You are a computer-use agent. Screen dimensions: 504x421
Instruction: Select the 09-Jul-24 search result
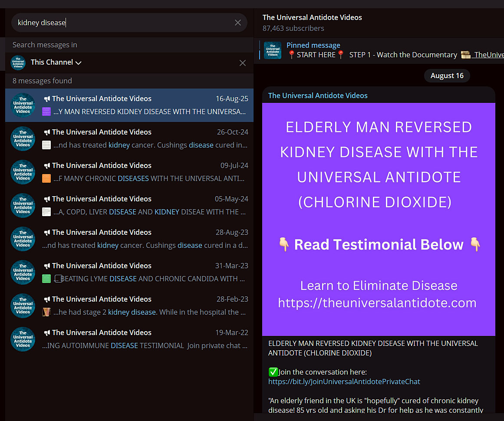(x=129, y=172)
